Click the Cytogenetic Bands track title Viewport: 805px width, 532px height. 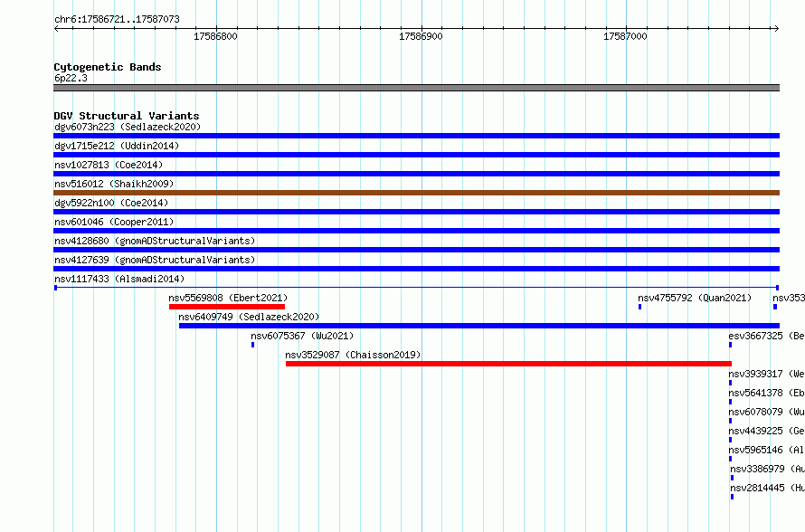(x=108, y=67)
